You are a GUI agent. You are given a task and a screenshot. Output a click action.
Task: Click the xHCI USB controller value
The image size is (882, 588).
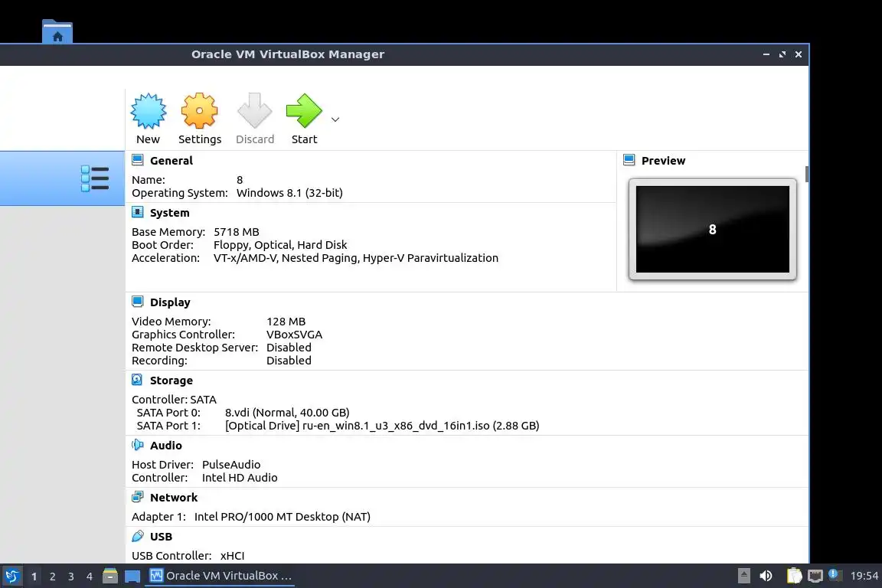click(x=232, y=556)
